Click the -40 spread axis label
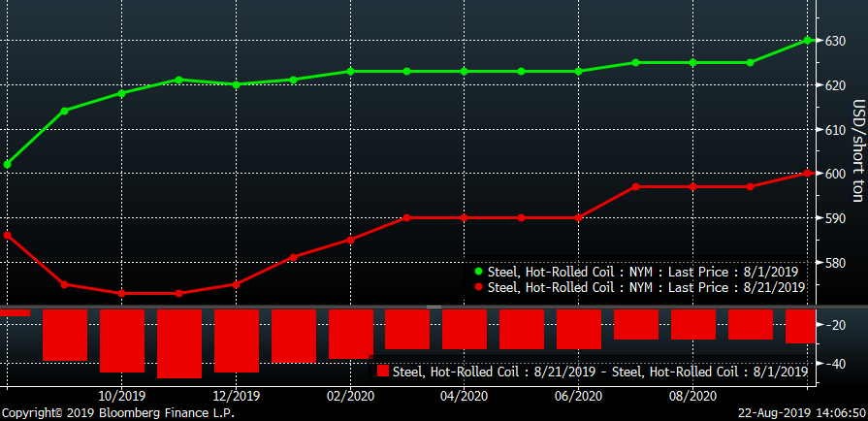The image size is (868, 421). (x=836, y=363)
